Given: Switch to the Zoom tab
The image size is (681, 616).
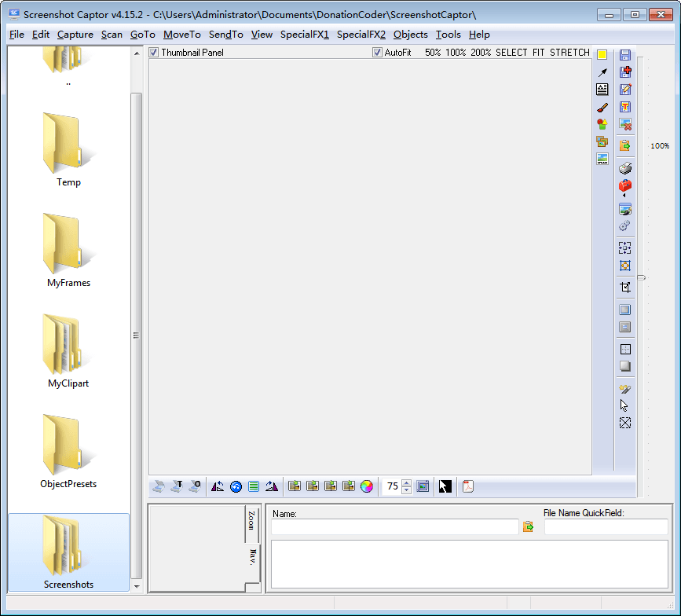Looking at the screenshot, I should 251,522.
